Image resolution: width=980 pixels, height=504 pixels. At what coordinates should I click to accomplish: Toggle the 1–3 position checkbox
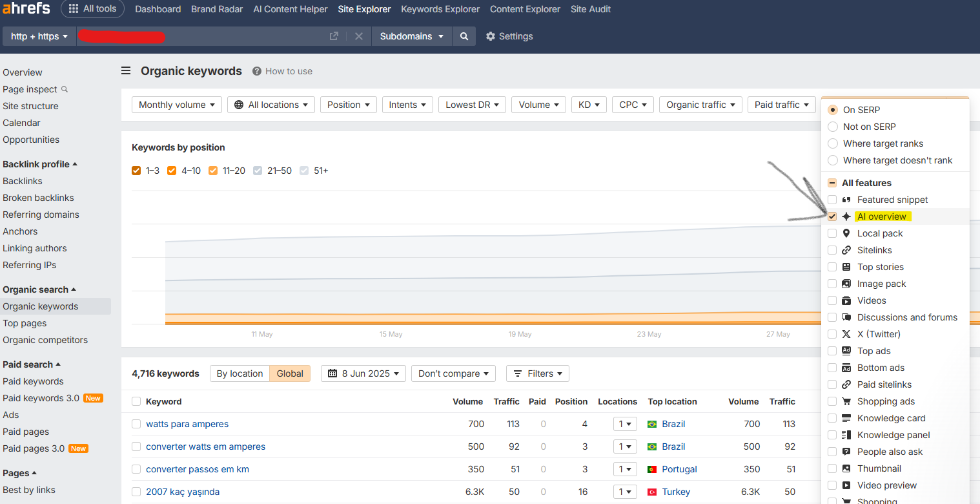coord(136,171)
